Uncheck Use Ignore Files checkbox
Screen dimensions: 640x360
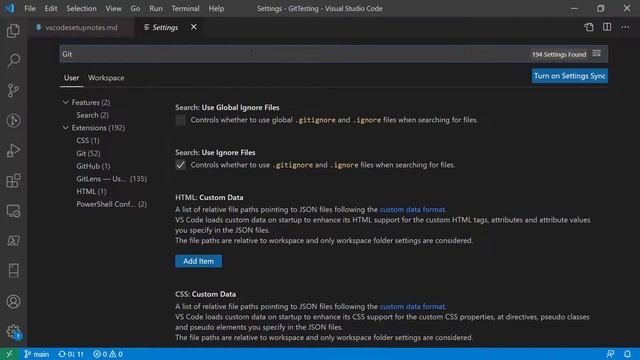(180, 165)
